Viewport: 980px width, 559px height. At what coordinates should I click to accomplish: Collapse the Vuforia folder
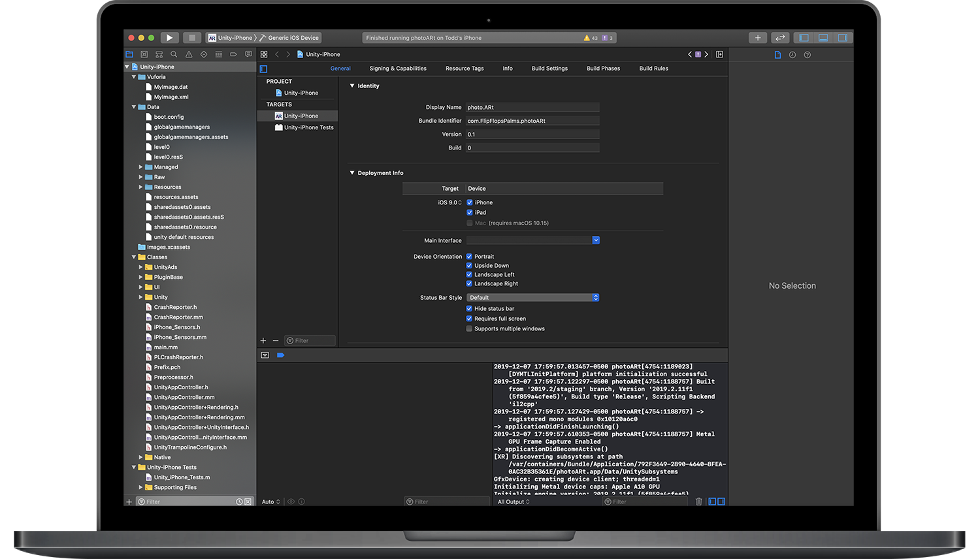(x=134, y=77)
